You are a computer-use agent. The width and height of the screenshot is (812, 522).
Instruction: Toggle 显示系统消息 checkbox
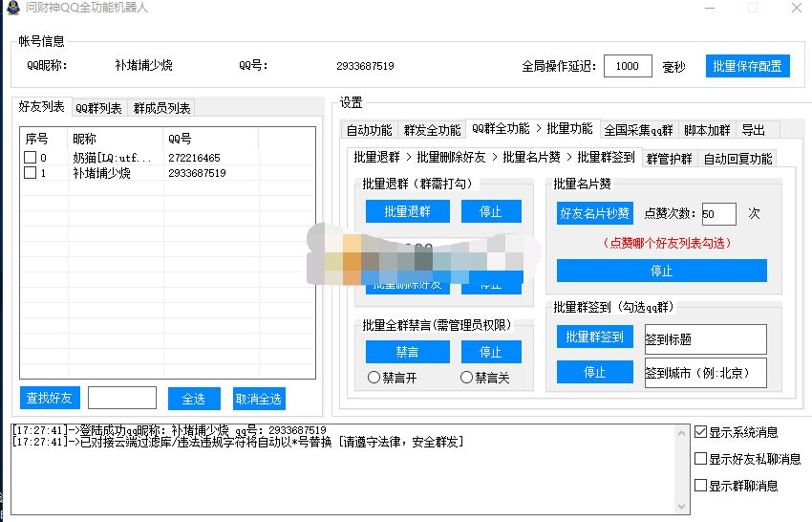point(700,432)
